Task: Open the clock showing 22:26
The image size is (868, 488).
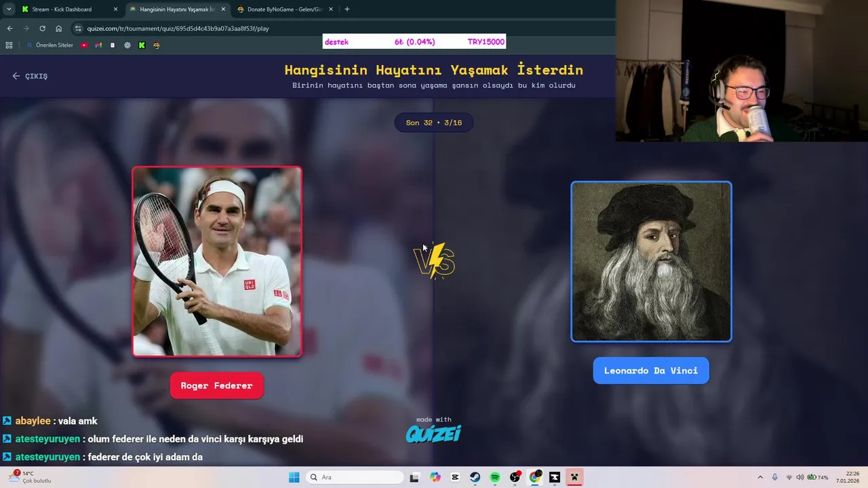Action: 848,477
